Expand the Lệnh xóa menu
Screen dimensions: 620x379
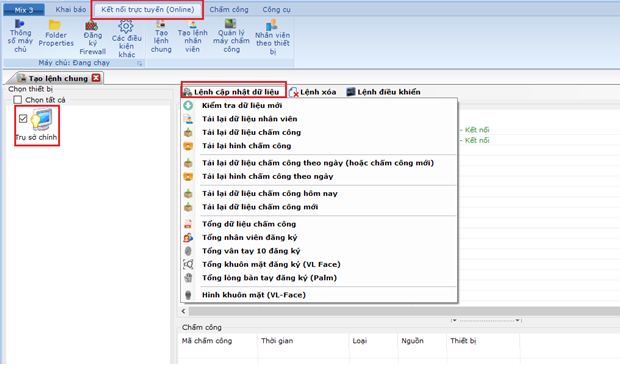pyautogui.click(x=313, y=92)
